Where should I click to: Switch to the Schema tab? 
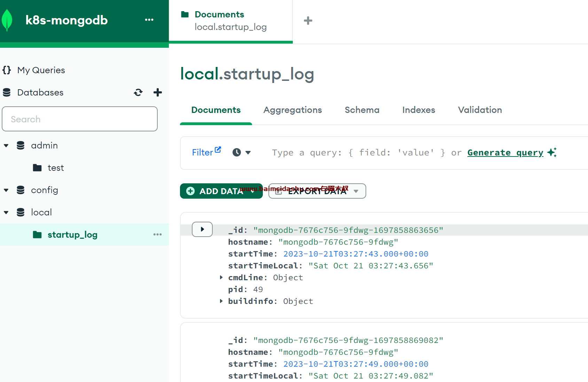tap(362, 110)
